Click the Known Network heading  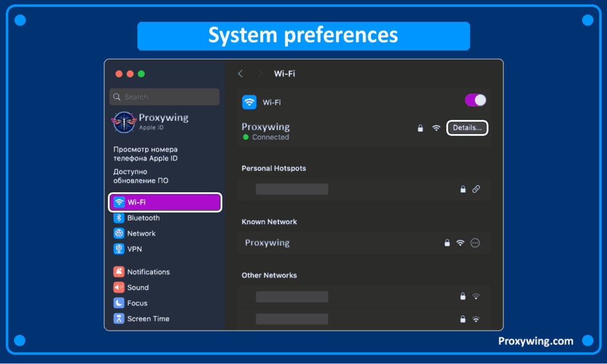click(270, 222)
